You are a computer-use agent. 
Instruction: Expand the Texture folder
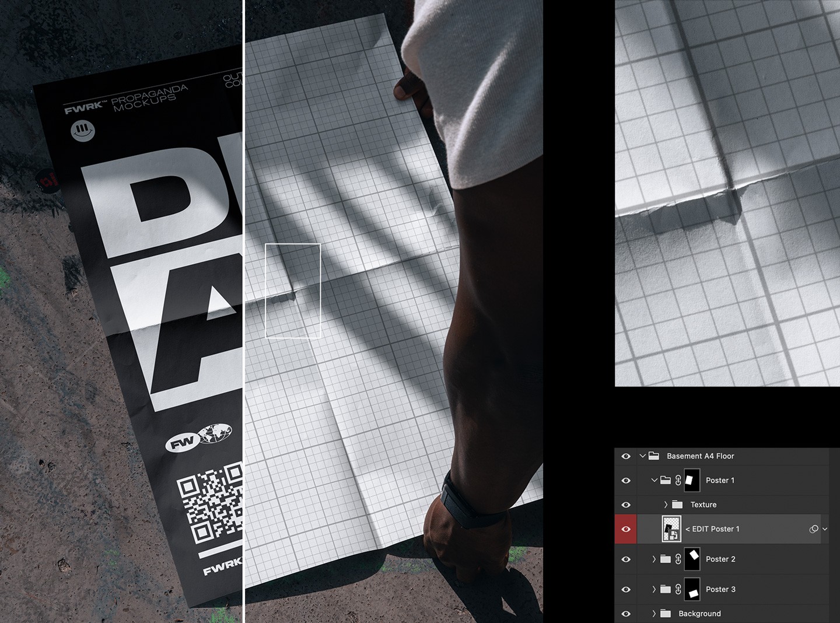[667, 505]
